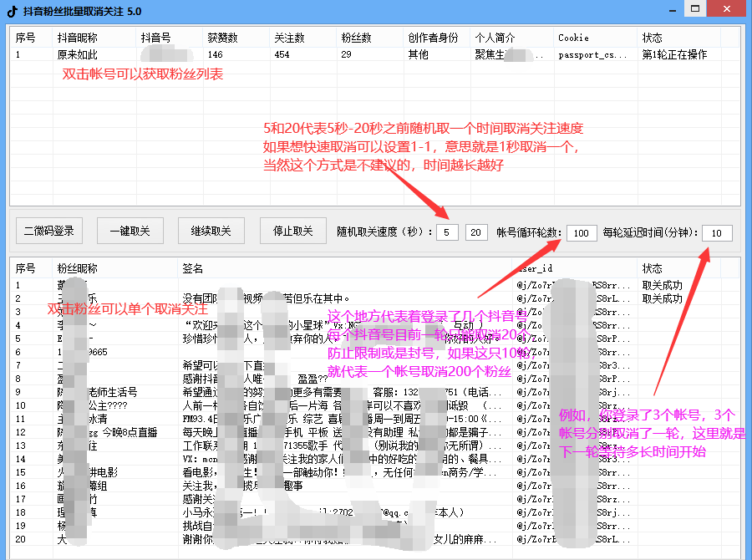752x560 pixels.
Task: Select fan row 15 ending in 电影
Action: 374,472
